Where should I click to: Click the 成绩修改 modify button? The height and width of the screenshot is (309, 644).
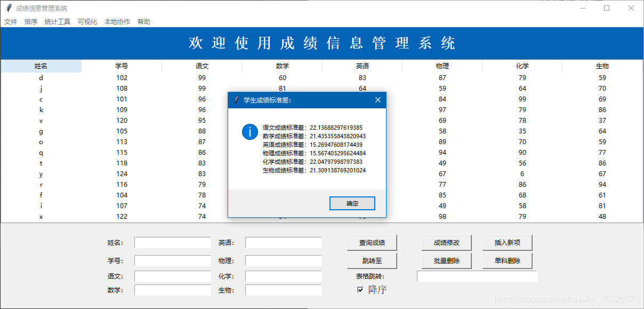pyautogui.click(x=447, y=242)
